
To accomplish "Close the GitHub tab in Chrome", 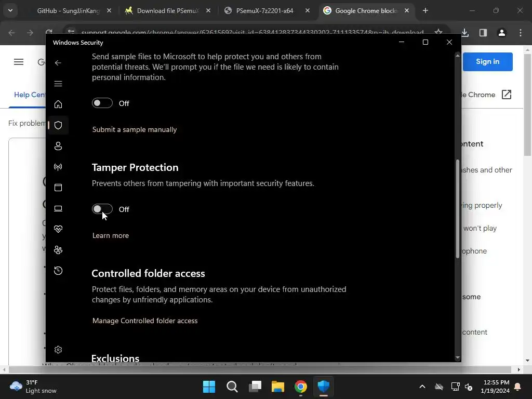I will point(109,11).
